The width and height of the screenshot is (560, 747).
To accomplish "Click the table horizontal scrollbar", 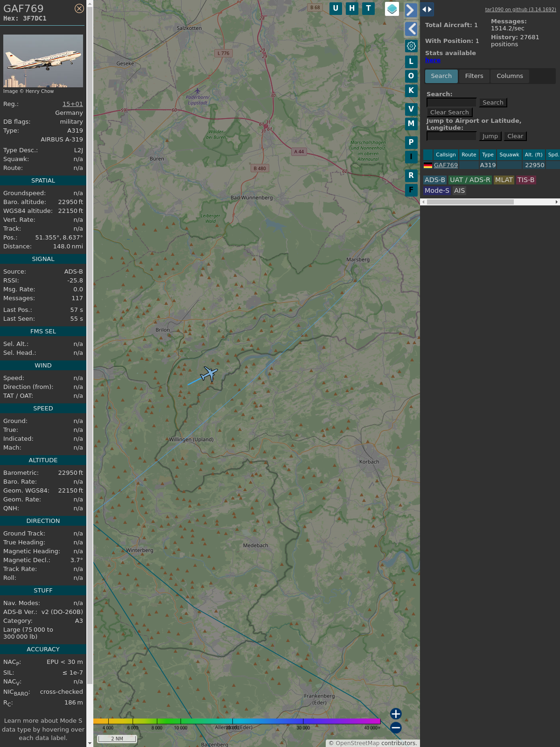I will (470, 202).
